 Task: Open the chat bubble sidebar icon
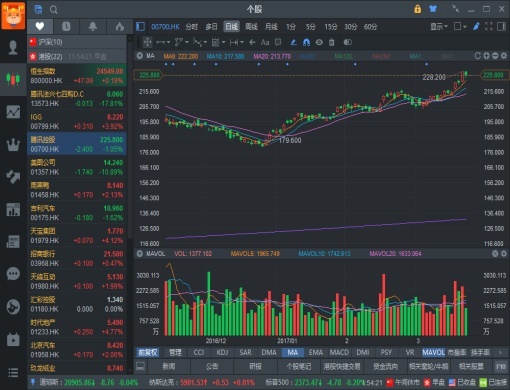point(13,274)
